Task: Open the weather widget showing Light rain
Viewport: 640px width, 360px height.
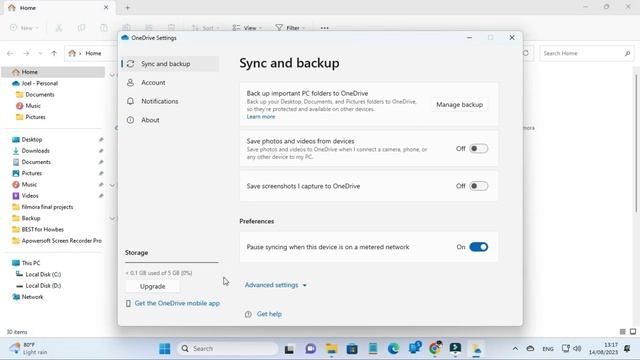Action: 28,349
